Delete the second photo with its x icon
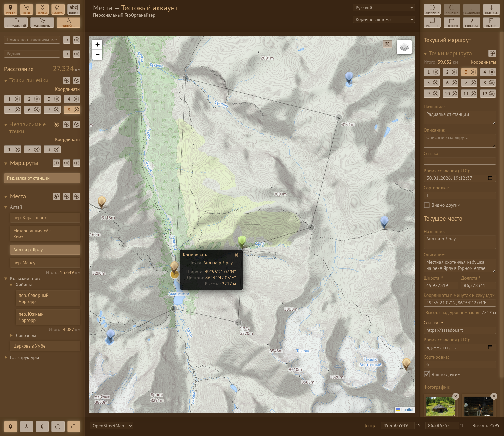Image resolution: width=504 pixels, height=436 pixels. point(494,396)
